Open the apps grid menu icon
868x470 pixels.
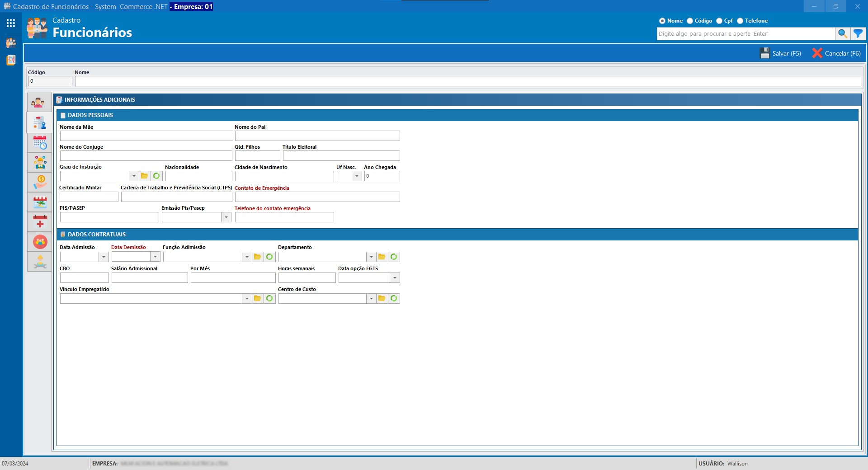pos(11,23)
